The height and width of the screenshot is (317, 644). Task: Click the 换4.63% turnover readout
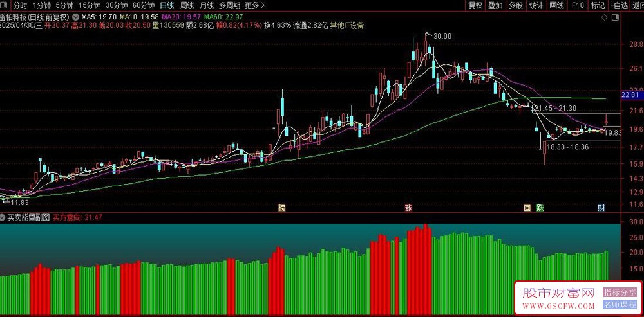[x=277, y=26]
